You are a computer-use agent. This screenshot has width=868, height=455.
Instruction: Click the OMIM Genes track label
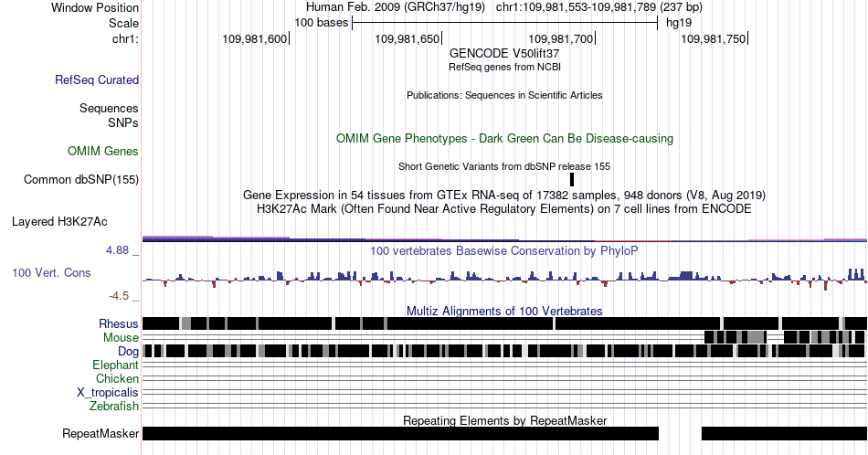[x=103, y=151]
